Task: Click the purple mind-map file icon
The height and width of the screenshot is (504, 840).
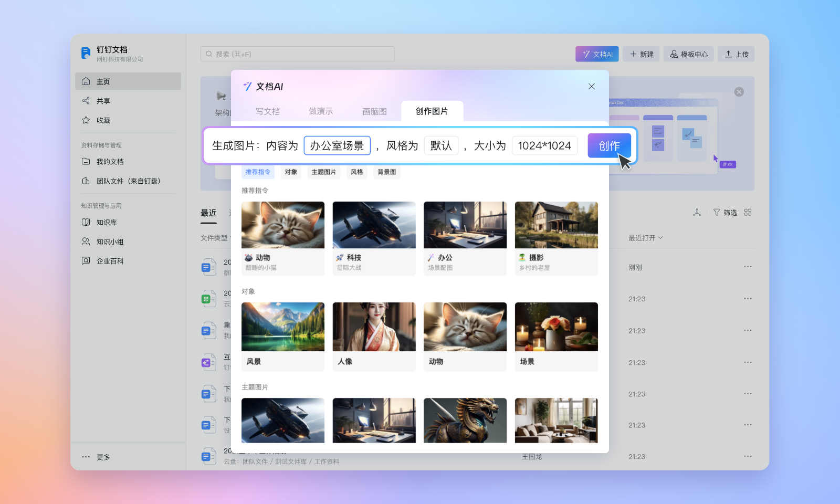Action: pyautogui.click(x=208, y=362)
